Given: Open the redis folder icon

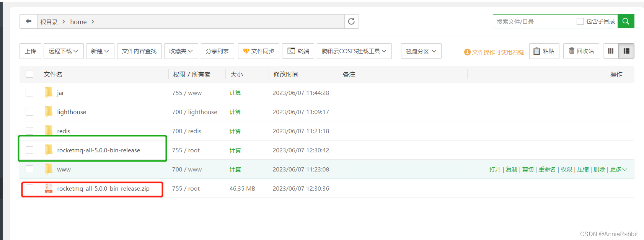Looking at the screenshot, I should click(x=49, y=131).
